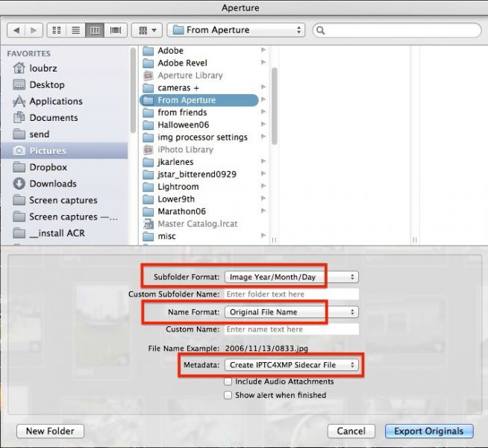488x448 pixels.
Task: Switch to column view mode
Action: pyautogui.click(x=95, y=30)
